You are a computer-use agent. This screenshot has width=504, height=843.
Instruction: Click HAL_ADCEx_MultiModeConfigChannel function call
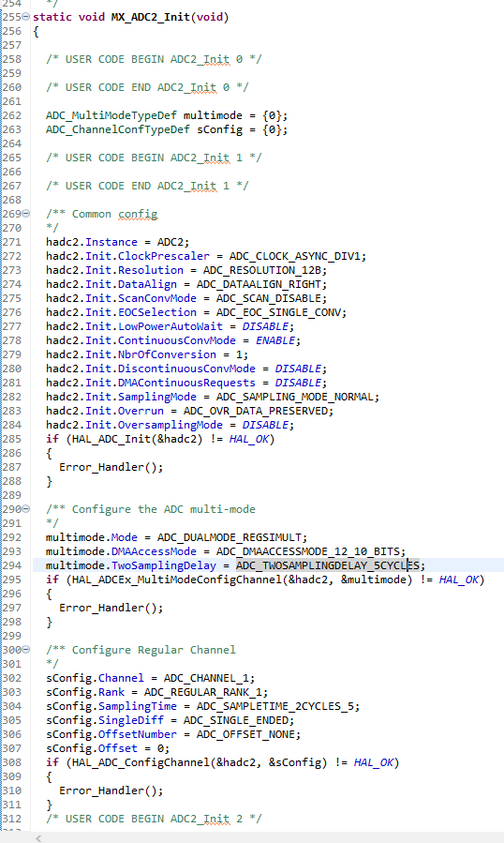(x=177, y=580)
